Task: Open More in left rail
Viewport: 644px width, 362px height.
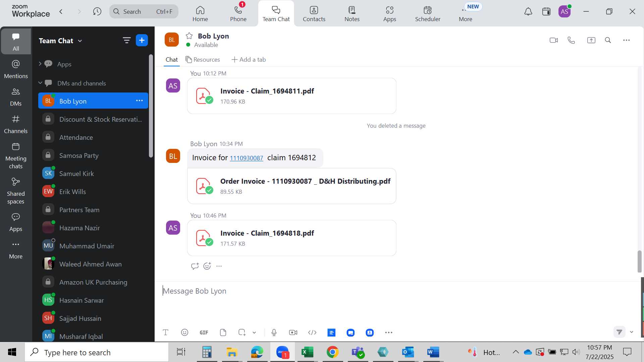Action: click(x=16, y=250)
